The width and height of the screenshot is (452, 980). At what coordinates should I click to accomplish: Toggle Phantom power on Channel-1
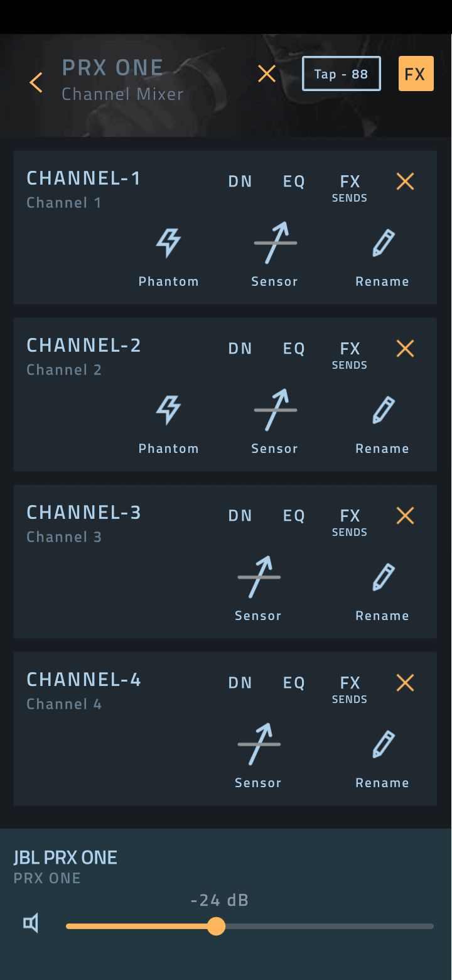tap(168, 244)
